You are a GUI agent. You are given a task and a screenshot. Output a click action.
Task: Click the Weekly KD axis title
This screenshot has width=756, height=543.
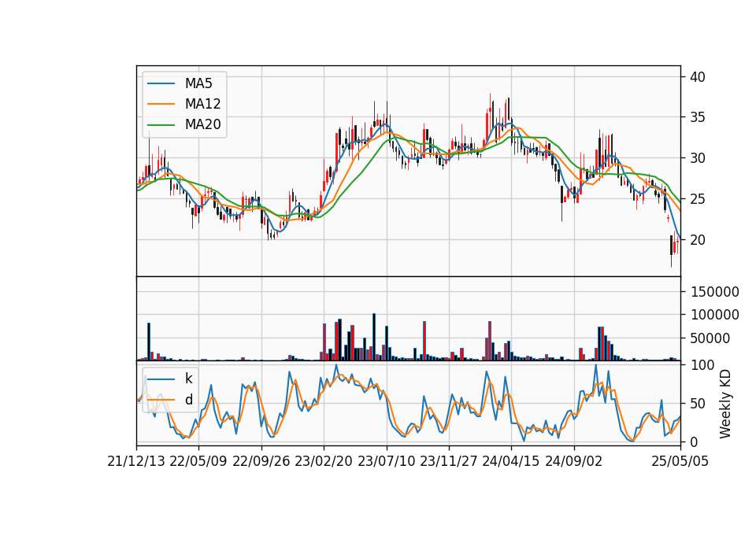point(724,404)
